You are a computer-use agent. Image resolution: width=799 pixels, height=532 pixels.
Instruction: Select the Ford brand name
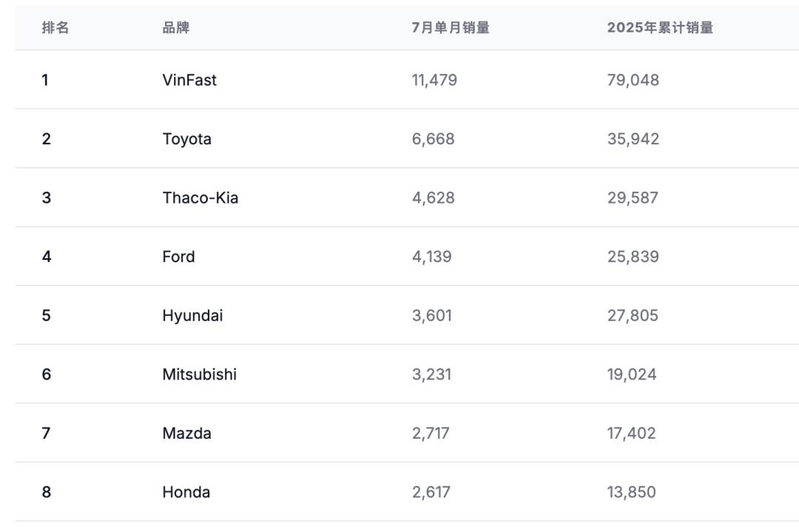(178, 257)
